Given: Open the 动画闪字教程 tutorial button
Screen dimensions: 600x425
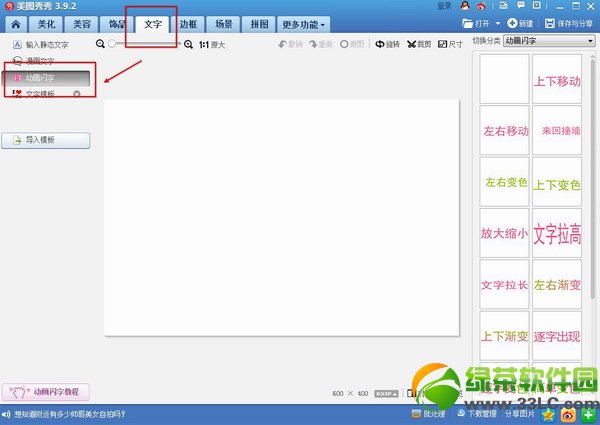Looking at the screenshot, I should coord(46,392).
